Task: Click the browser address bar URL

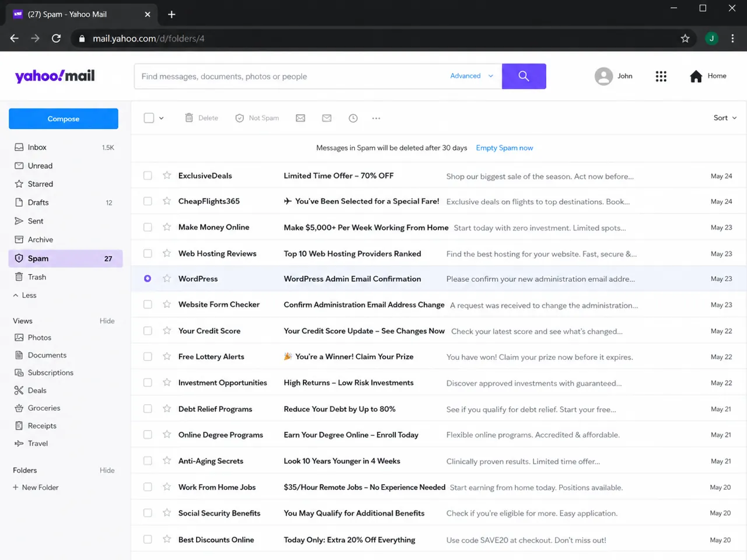Action: [148, 38]
